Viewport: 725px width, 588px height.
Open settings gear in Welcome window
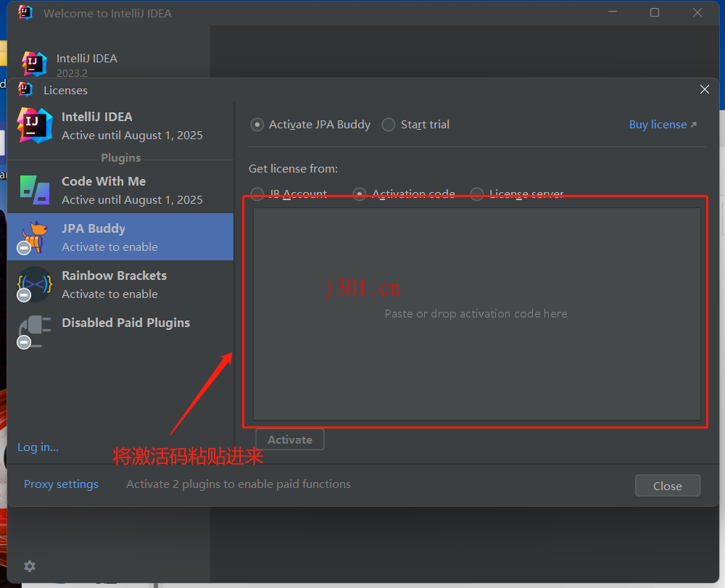click(30, 566)
